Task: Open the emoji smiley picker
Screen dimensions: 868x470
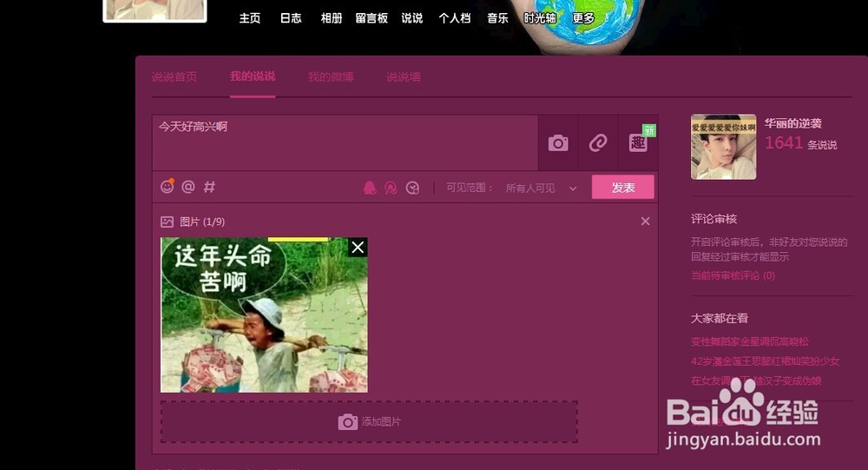Action: point(168,187)
